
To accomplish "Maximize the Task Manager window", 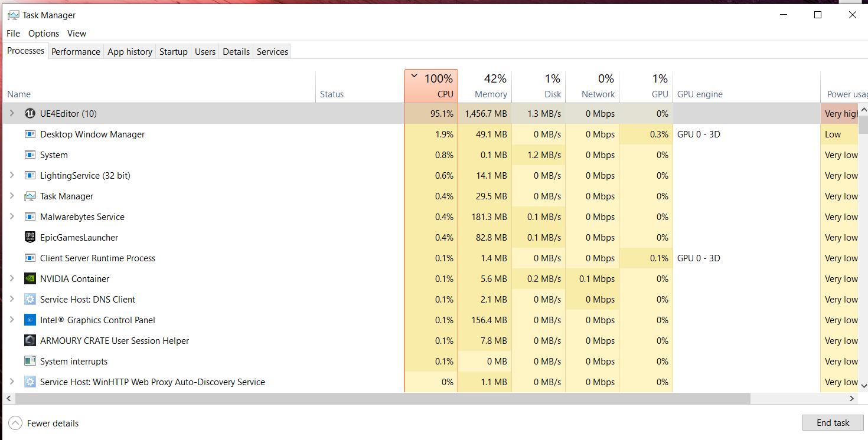I will coord(818,15).
